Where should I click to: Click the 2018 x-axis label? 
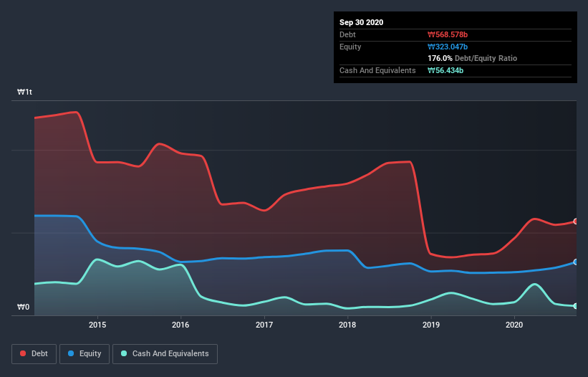tap(347, 325)
